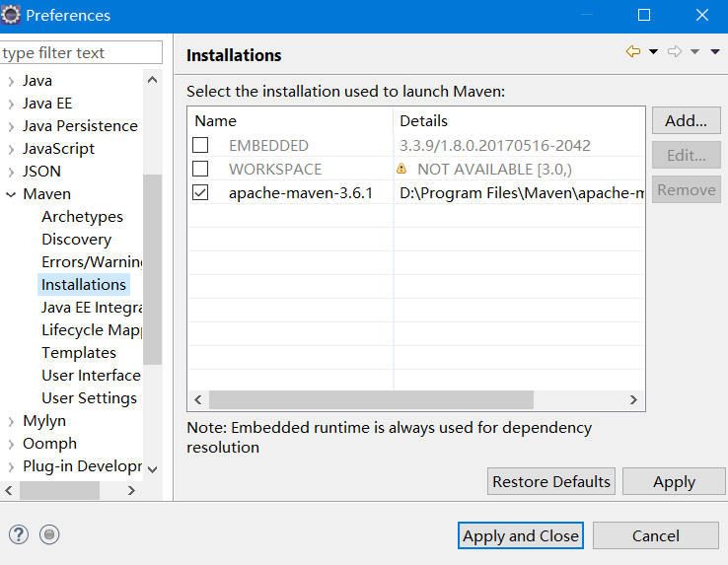This screenshot has width=728, height=565.
Task: Collapse the Maven tree node
Action: click(11, 194)
